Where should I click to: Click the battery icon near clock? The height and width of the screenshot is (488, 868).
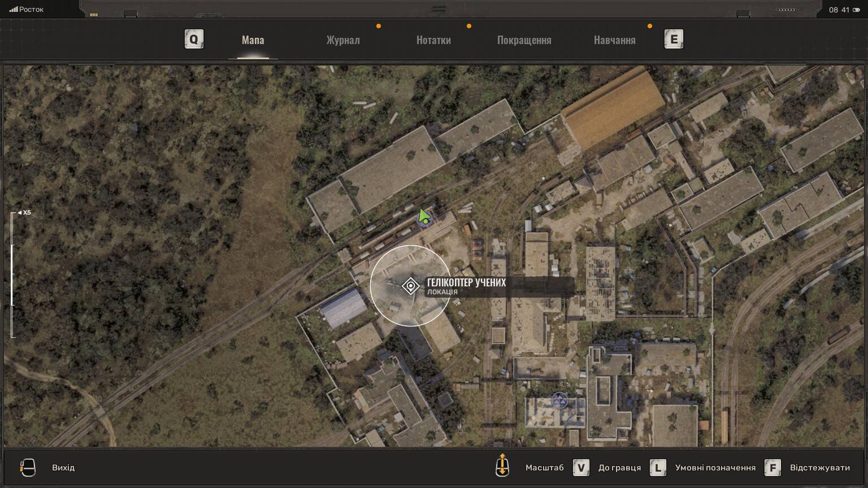856,10
